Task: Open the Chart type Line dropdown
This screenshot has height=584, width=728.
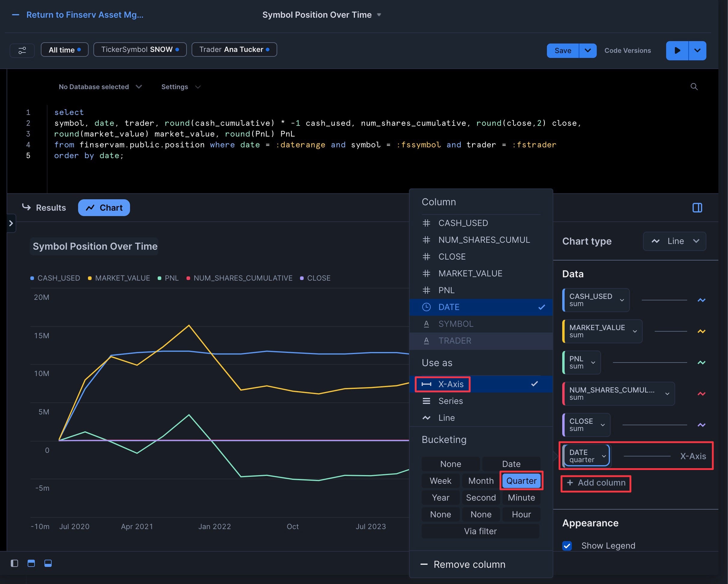Action: pos(674,241)
